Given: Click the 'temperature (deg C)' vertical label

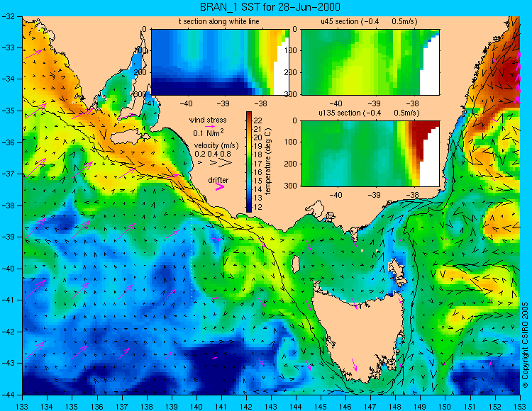Looking at the screenshot, I should point(268,162).
